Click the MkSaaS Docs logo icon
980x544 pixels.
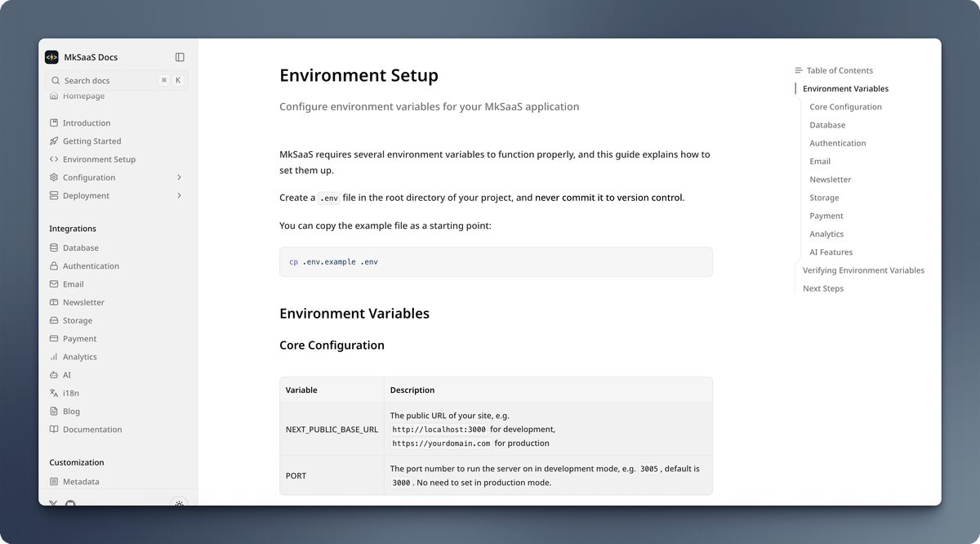(51, 57)
